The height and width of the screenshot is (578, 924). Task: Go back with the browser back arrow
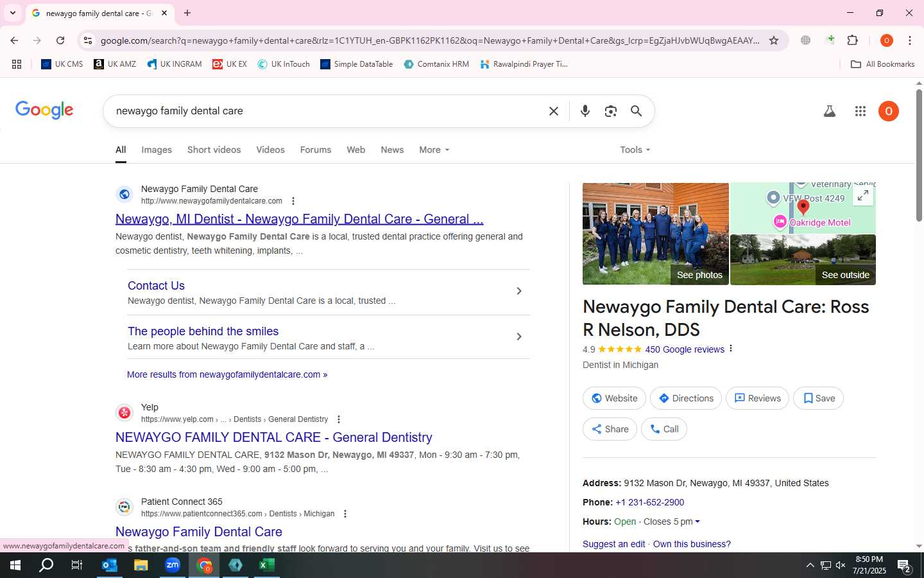(14, 40)
